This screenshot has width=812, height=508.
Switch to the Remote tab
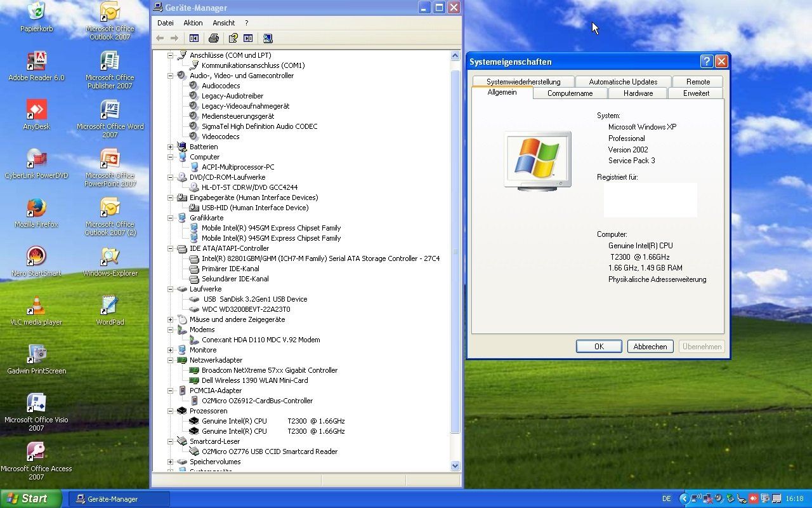coord(698,82)
